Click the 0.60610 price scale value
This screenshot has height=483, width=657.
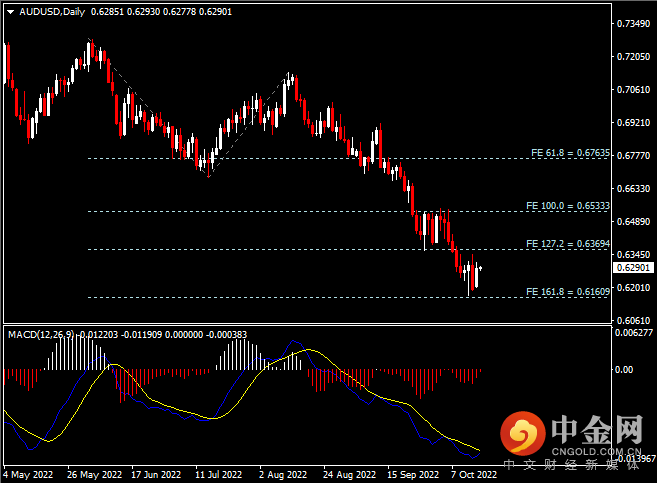[633, 321]
